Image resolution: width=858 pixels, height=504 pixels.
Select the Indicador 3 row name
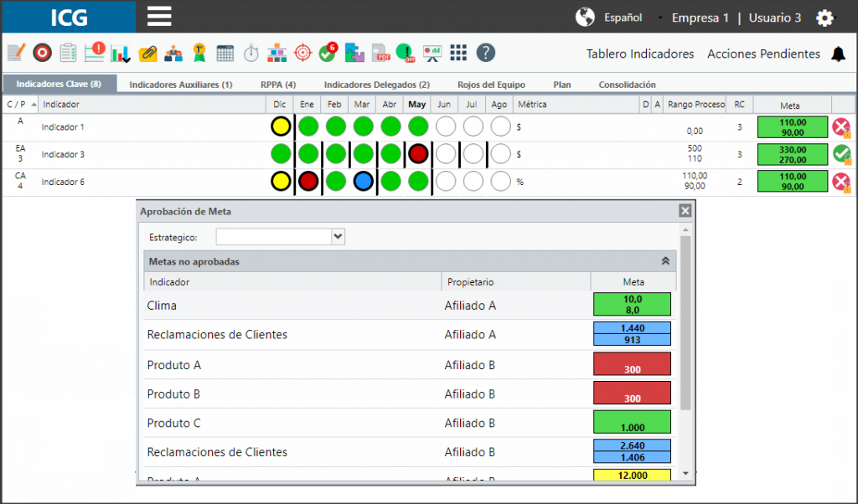[63, 155]
